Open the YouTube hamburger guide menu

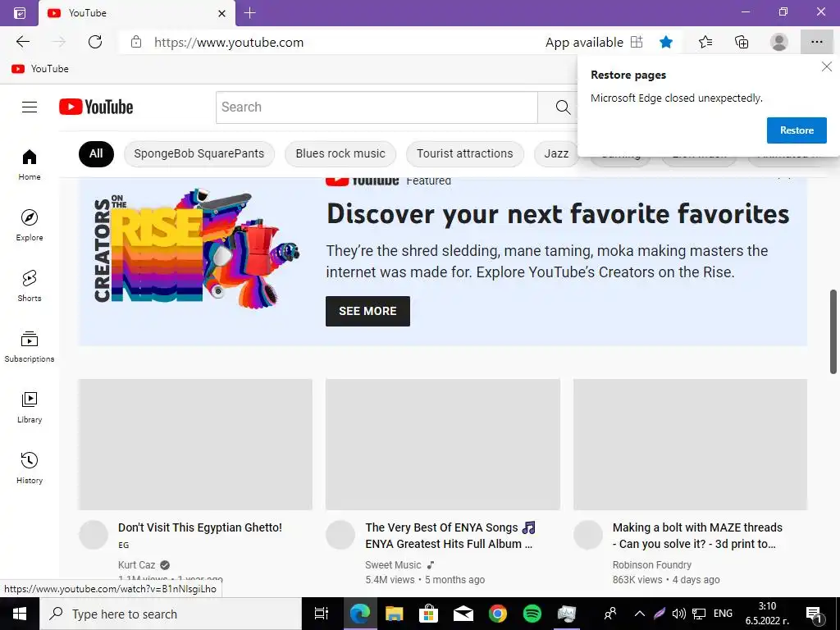pyautogui.click(x=30, y=107)
